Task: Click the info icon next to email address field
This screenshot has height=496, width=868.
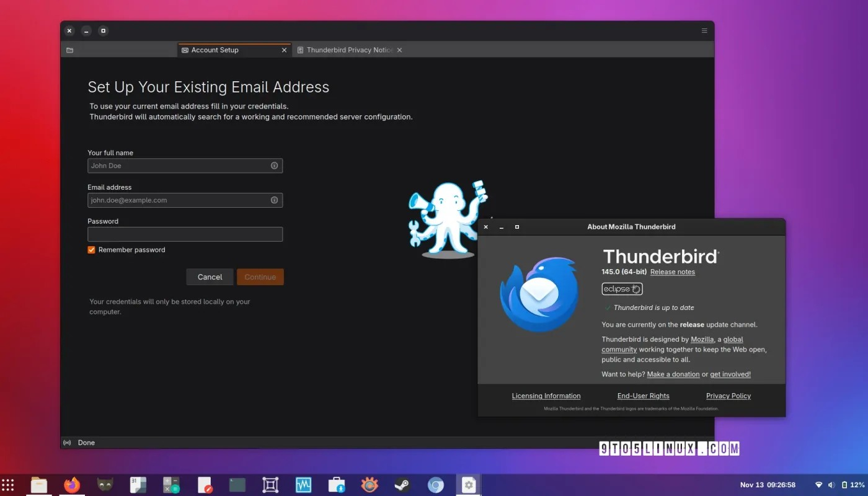Action: 274,200
